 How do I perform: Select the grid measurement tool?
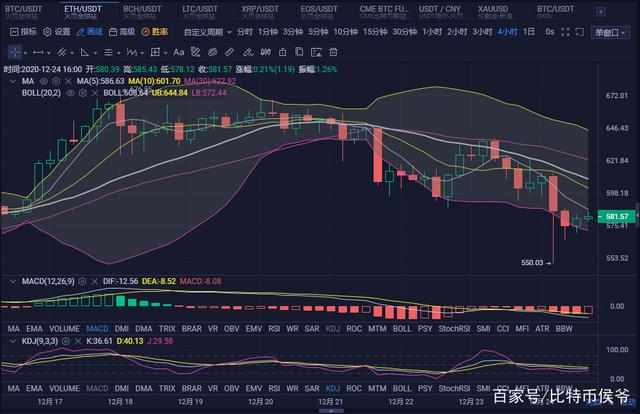pos(155,52)
